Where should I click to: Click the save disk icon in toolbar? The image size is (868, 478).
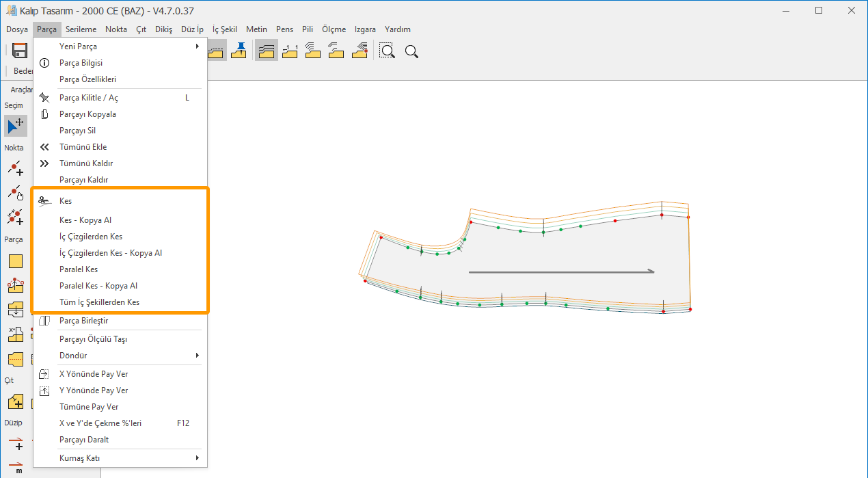pyautogui.click(x=20, y=51)
